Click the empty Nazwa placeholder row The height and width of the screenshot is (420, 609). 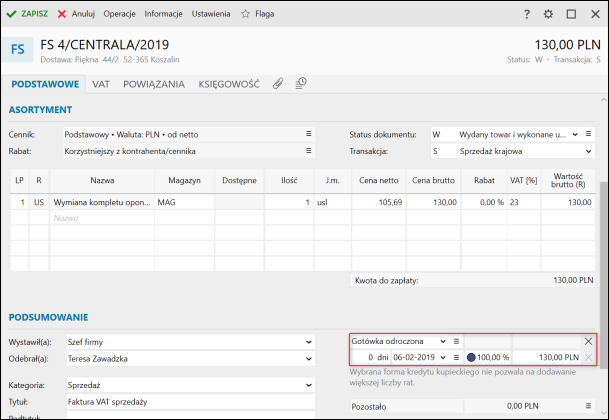click(102, 218)
